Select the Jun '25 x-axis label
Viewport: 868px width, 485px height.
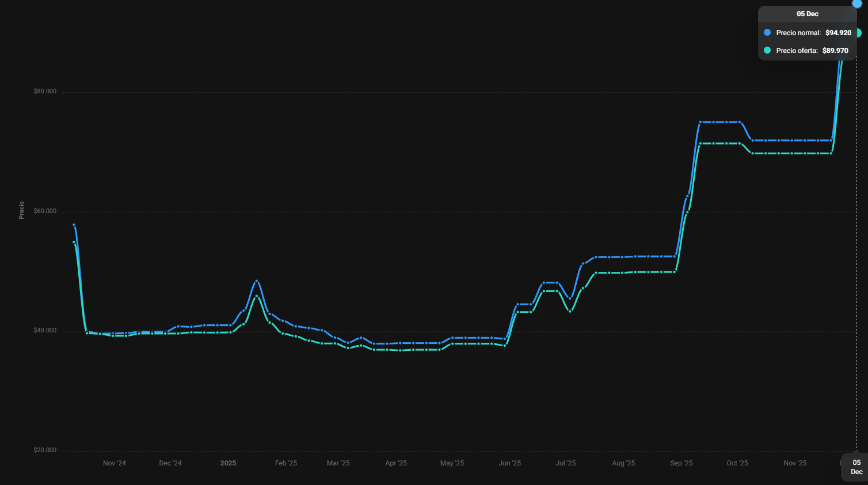coord(509,463)
